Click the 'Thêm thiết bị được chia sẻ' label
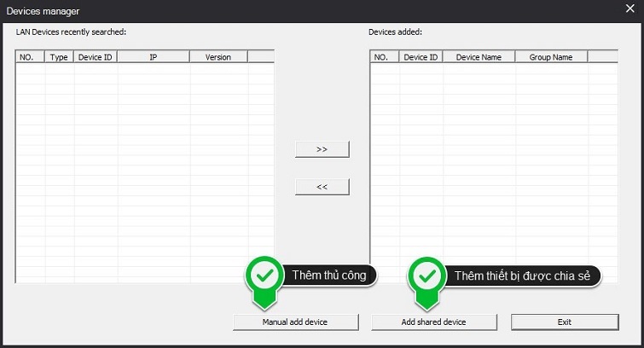 click(521, 275)
